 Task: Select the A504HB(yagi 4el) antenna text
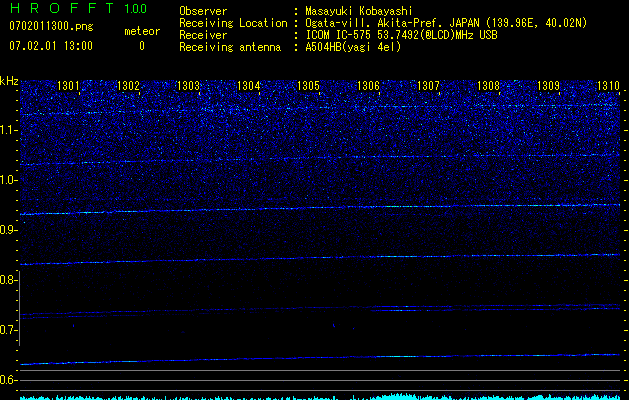coord(353,47)
